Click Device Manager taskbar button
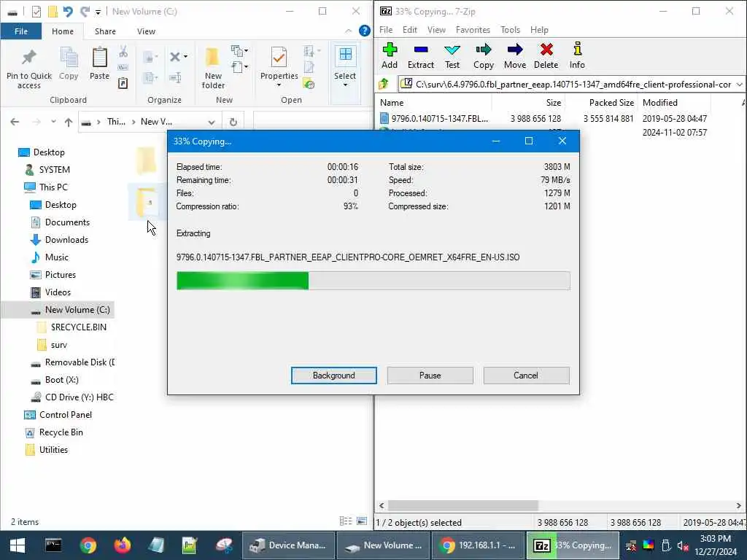 287,545
